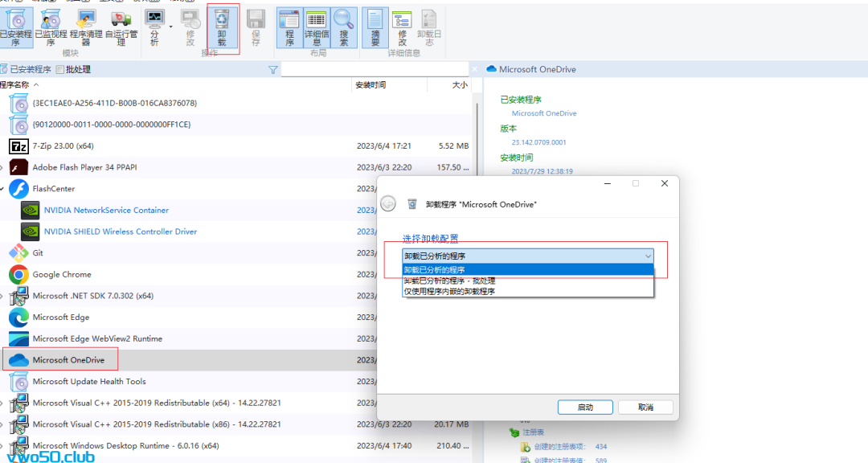
Task: Toggle the 程序 layout pane button
Action: click(x=289, y=27)
